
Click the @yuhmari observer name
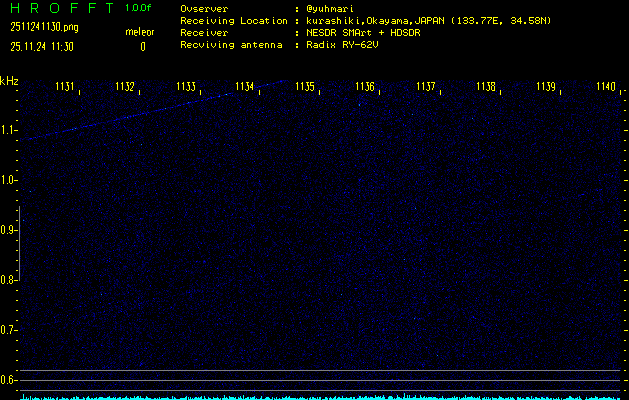[x=332, y=8]
